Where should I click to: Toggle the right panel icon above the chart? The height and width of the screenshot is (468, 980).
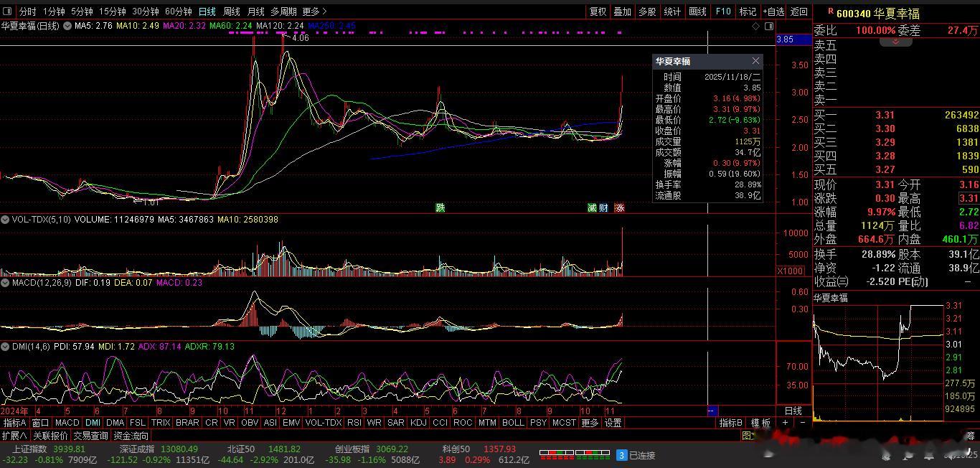tap(769, 26)
